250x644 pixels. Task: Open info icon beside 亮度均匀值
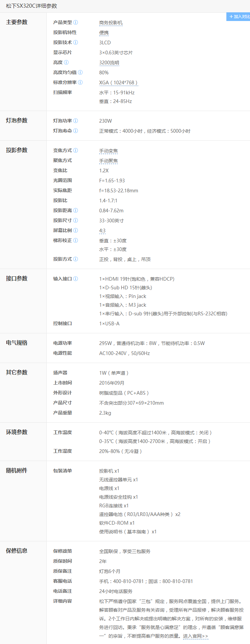coord(80,72)
